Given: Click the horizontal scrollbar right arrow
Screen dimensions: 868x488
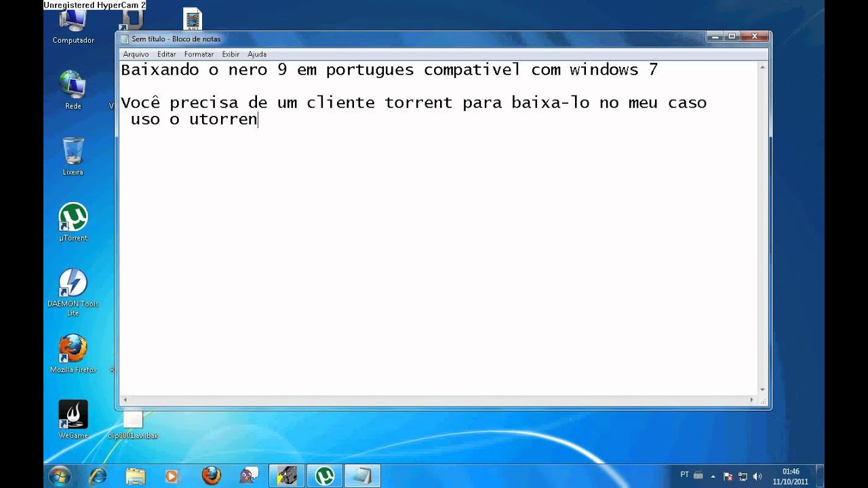Looking at the screenshot, I should coord(751,401).
